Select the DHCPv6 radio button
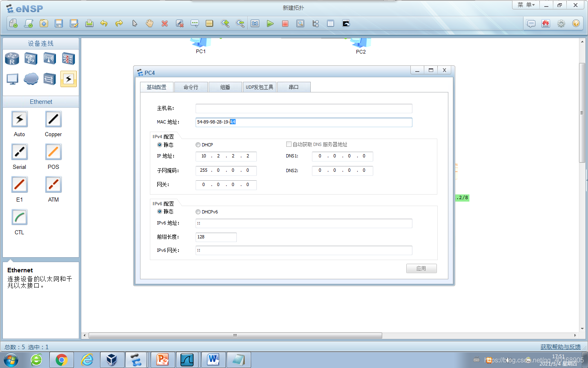Screen dimensions: 588x368 pos(198,212)
